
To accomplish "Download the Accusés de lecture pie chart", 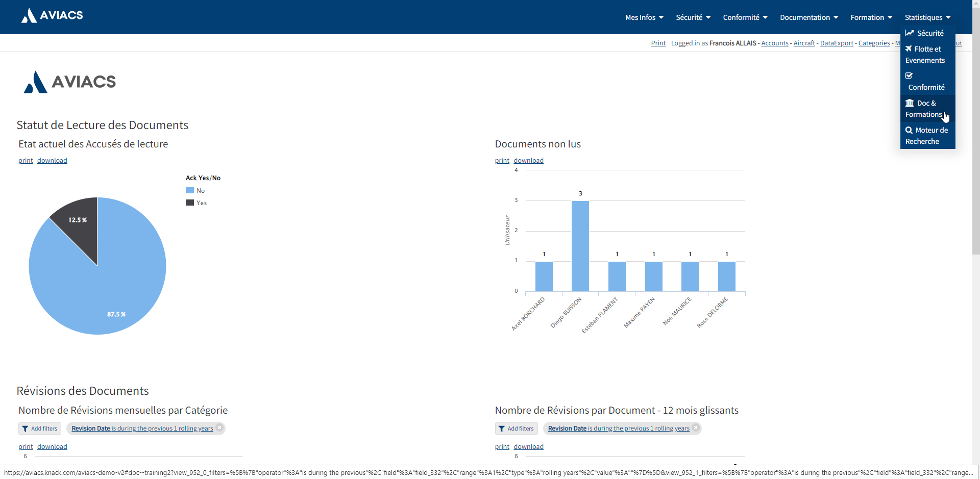I will pos(52,161).
